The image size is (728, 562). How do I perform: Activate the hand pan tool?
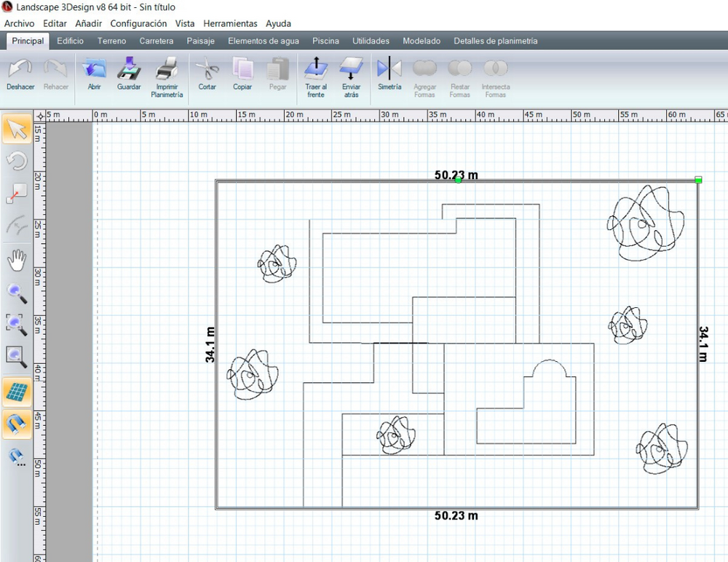click(17, 260)
